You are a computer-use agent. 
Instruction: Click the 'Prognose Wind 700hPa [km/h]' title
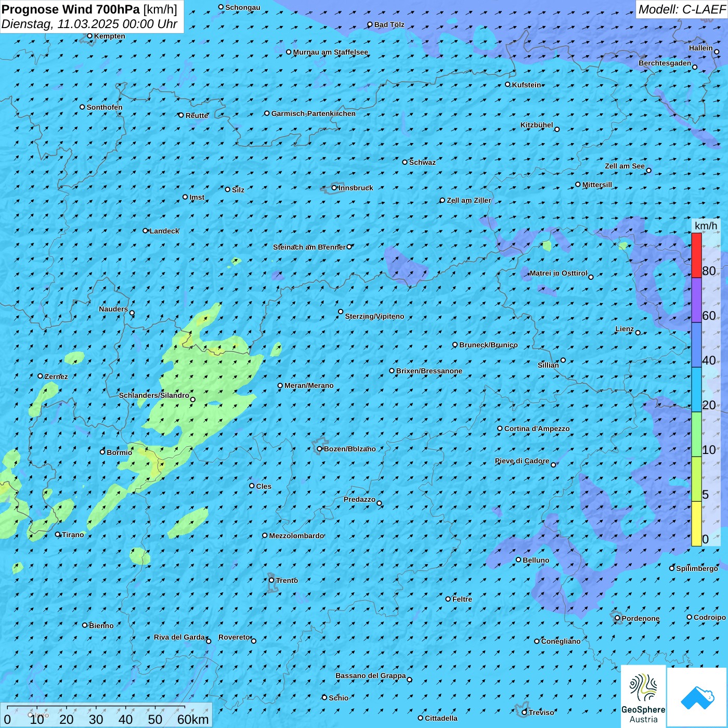[89, 9]
